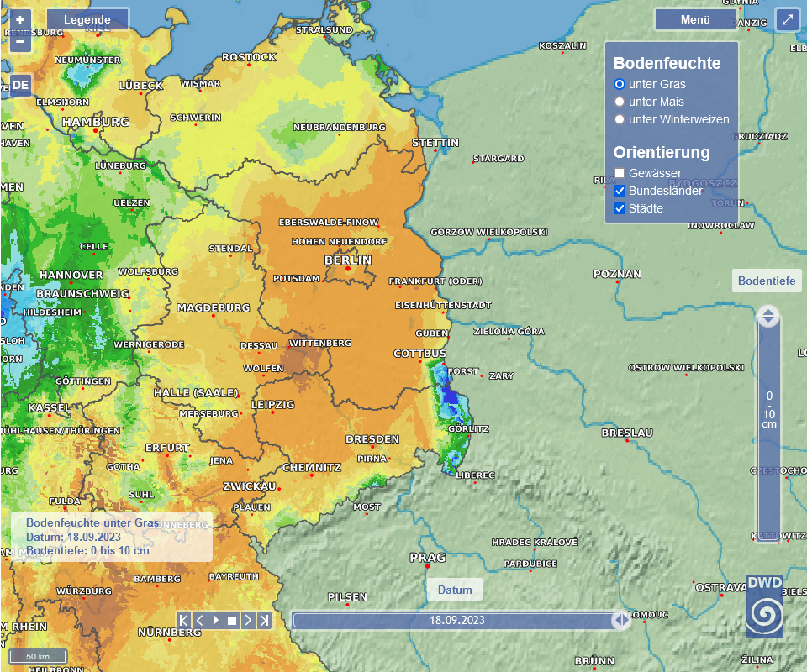
Task: Uncheck the Bundesländer overlay
Action: pos(620,191)
